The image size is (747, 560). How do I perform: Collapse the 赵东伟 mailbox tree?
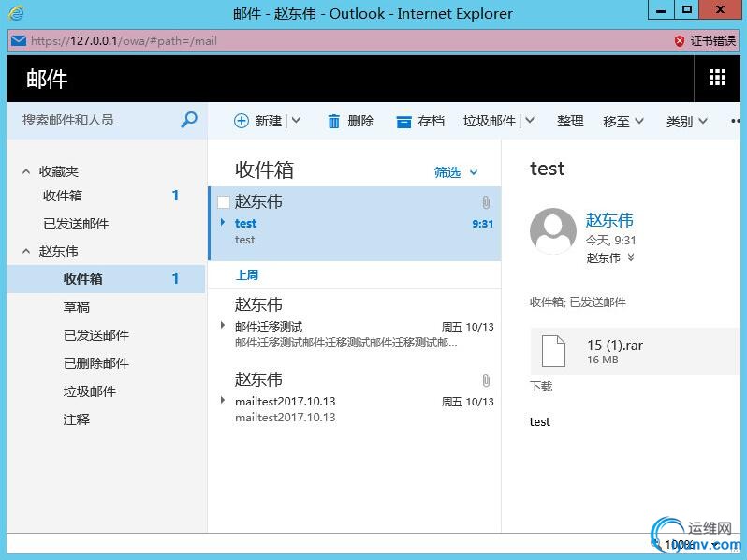pos(26,251)
